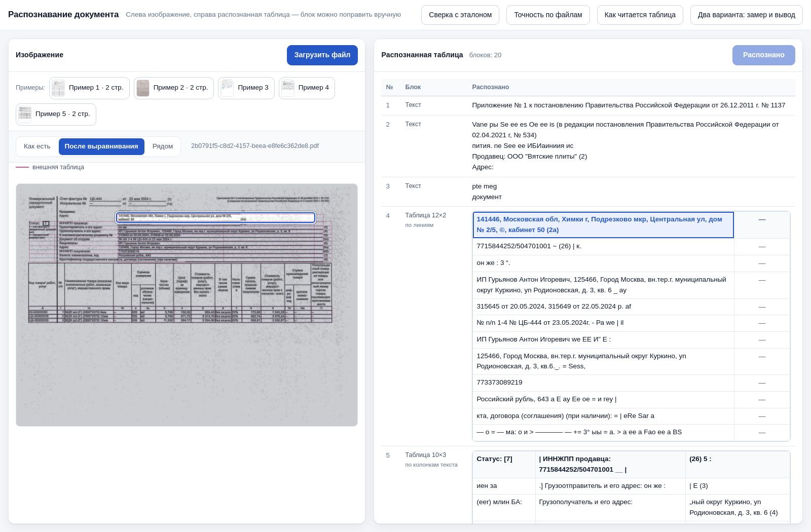Screen dimensions: 811x532
Task: Open Как читается таблица
Action: click(x=640, y=15)
